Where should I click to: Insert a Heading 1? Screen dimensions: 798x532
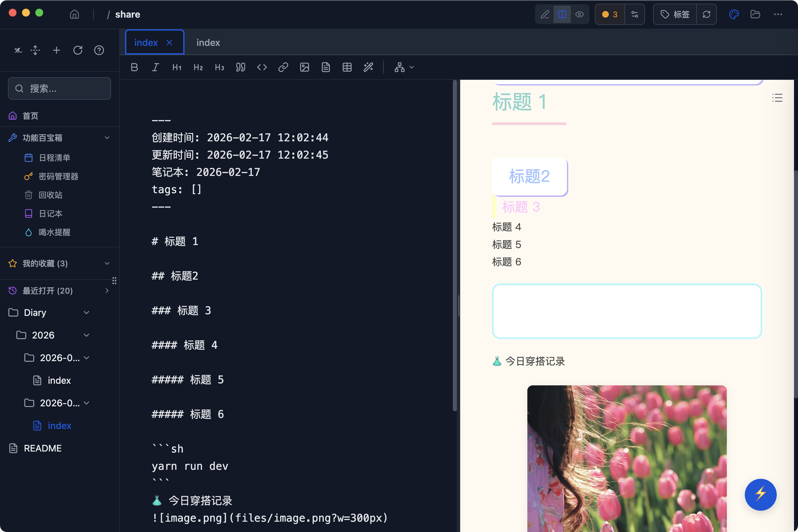(x=177, y=67)
